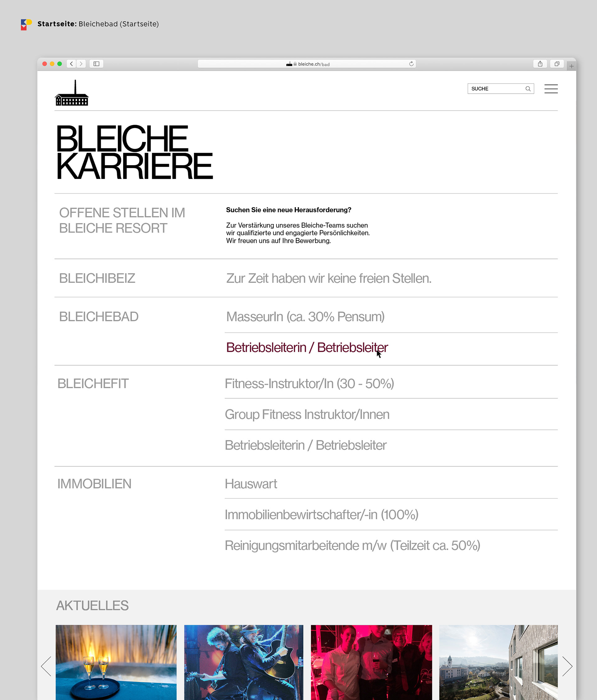Click the browser share icon
Screen dimensions: 597x700
[540, 64]
